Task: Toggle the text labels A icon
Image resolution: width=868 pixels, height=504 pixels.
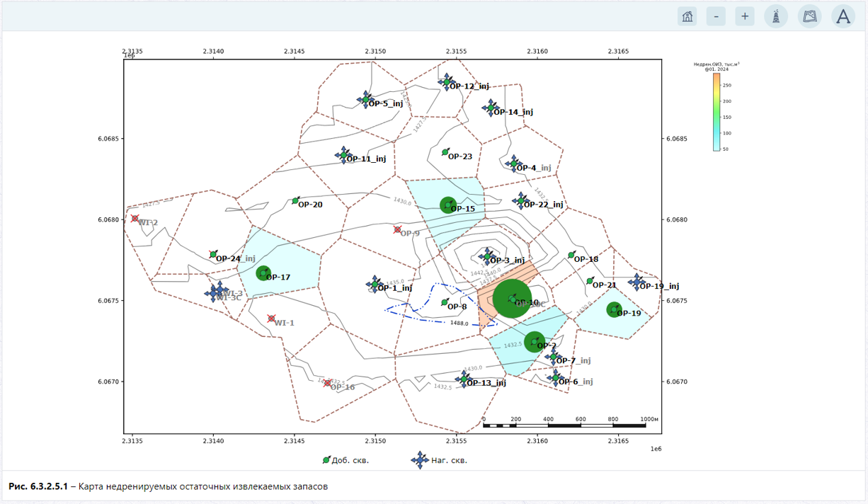Action: (x=843, y=16)
